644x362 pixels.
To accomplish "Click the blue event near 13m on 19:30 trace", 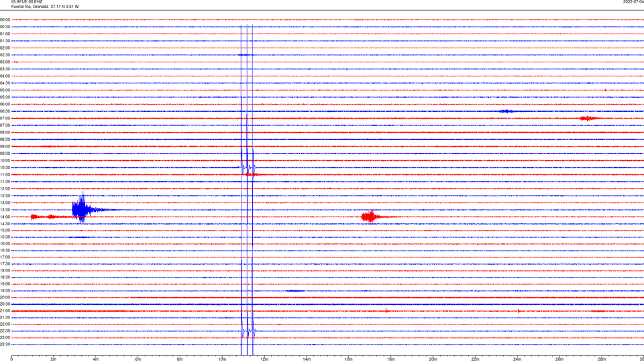I will [x=295, y=290].
